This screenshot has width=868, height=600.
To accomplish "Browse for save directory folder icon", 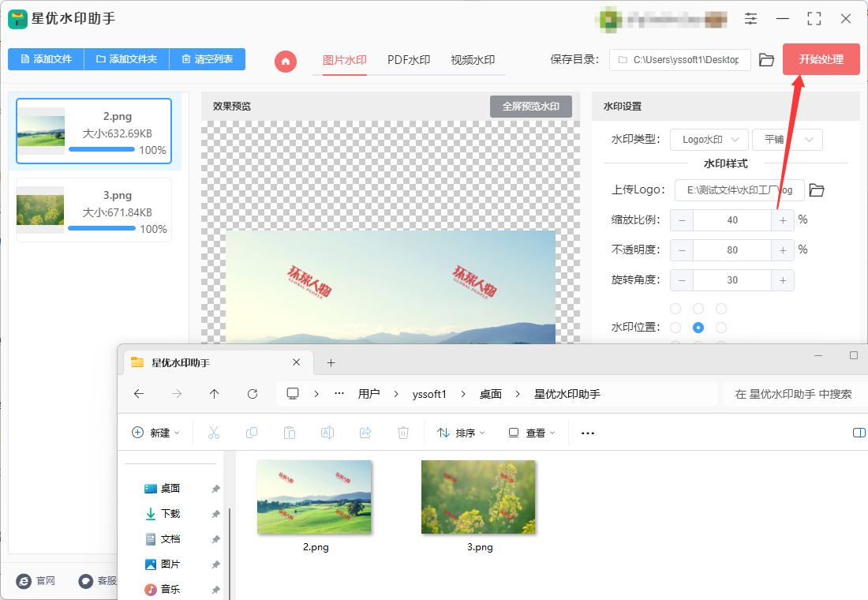I will pos(766,60).
